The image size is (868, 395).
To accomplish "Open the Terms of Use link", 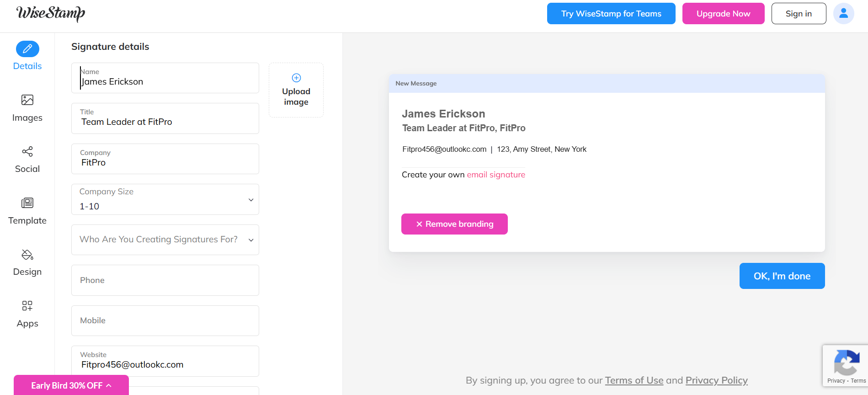I will pos(634,380).
